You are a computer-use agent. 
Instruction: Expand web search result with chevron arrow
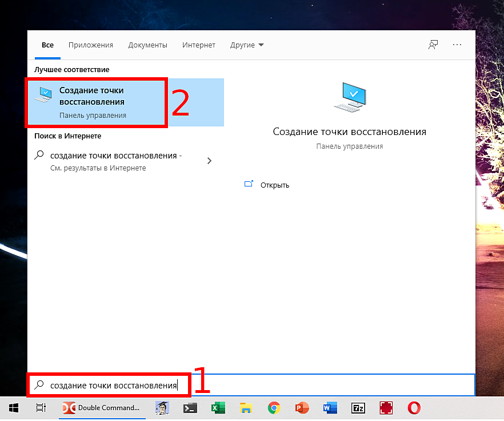[209, 161]
